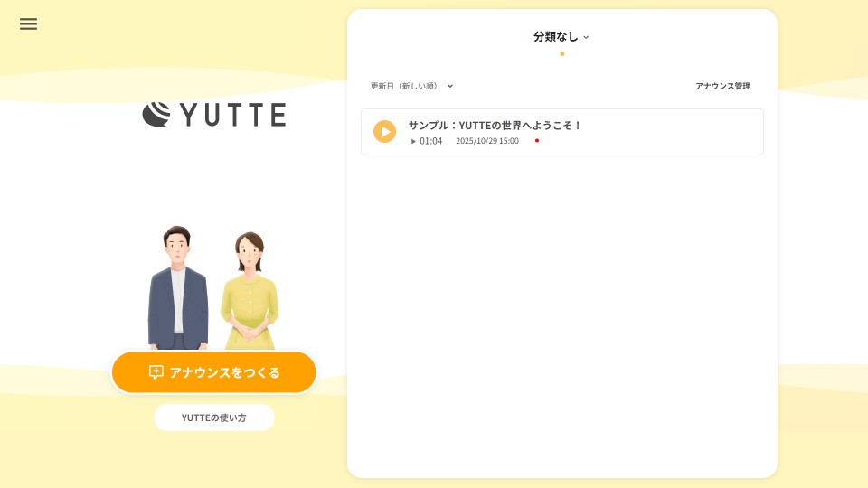Click the YUTTE swirl logo icon
Screen dimensions: 868x488
point(156,115)
